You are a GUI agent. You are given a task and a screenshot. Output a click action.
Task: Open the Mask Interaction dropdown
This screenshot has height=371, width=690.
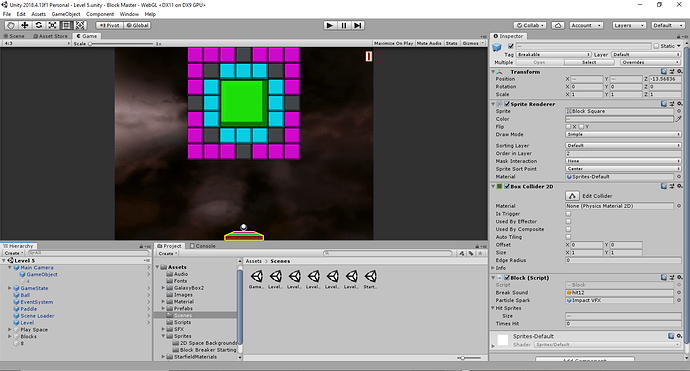623,161
